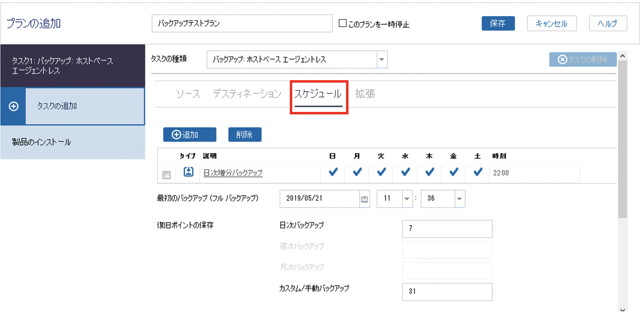Click the キャンセル button

552,24
